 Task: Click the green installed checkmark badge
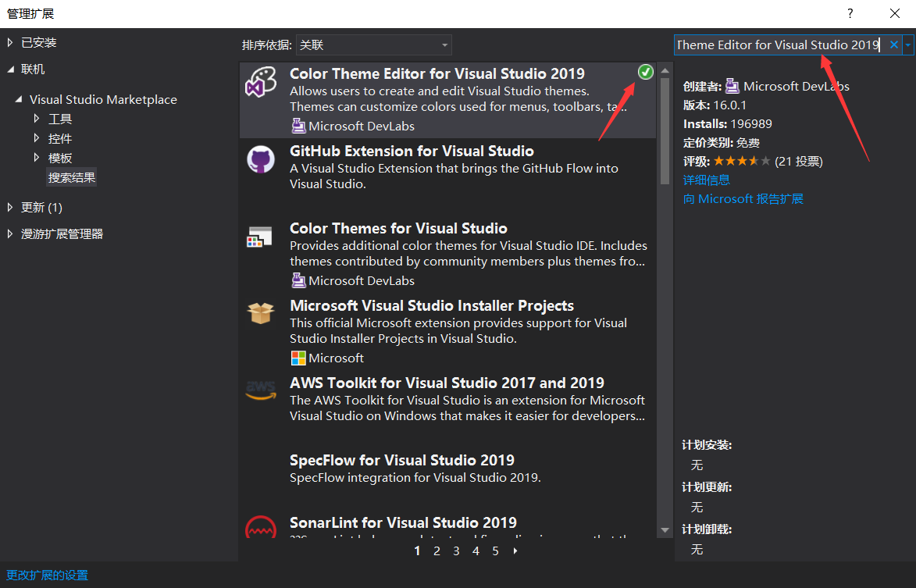point(646,71)
